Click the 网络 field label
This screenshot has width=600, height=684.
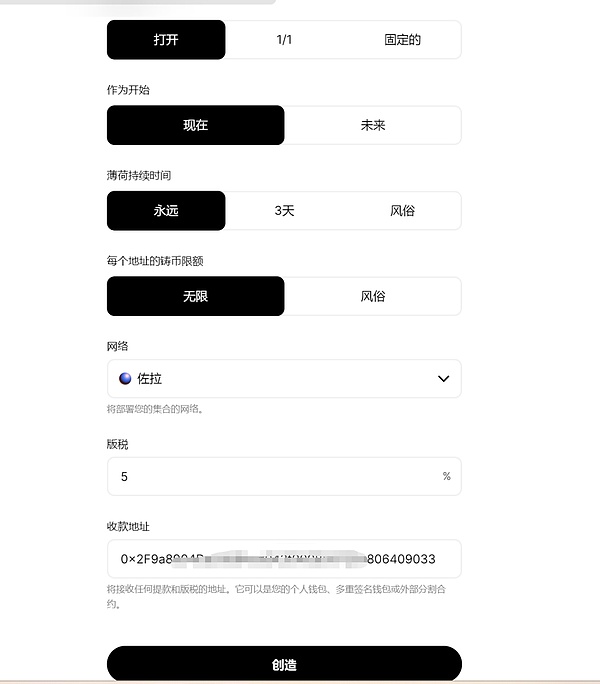coord(117,346)
